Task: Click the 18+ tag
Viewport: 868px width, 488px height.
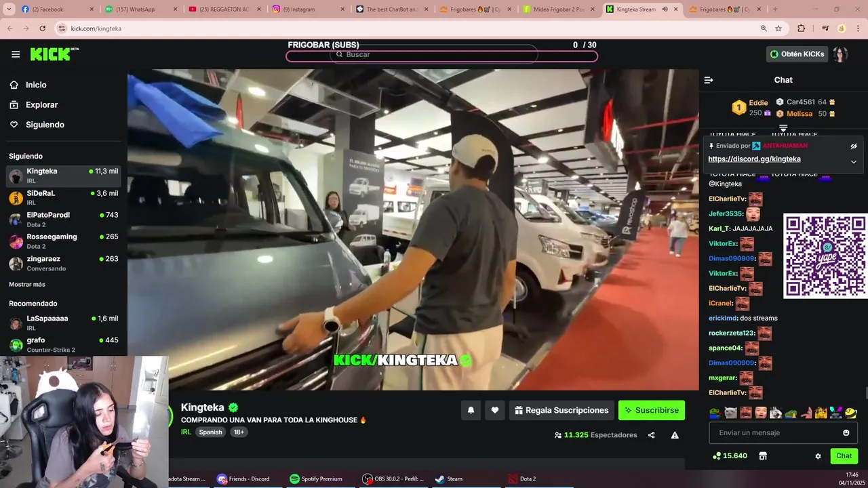Action: (239, 432)
